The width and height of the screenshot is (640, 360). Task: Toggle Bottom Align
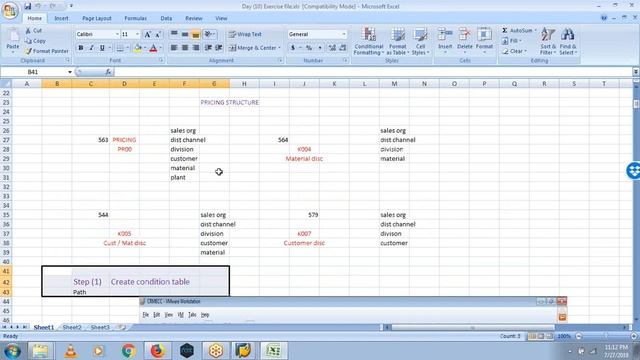click(196, 34)
